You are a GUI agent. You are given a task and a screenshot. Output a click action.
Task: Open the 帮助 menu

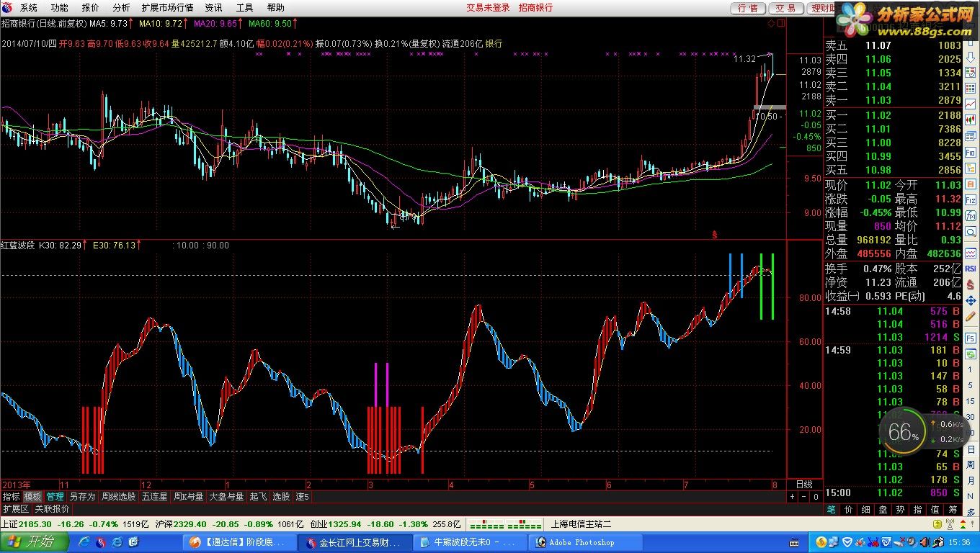(x=275, y=8)
